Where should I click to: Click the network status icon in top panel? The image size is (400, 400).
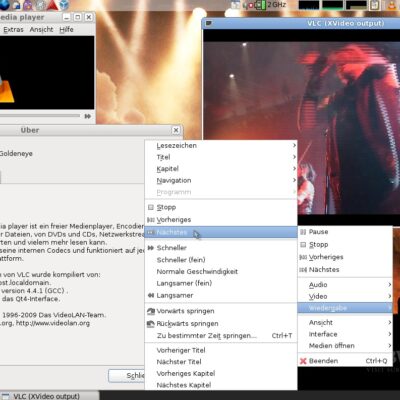point(248,5)
